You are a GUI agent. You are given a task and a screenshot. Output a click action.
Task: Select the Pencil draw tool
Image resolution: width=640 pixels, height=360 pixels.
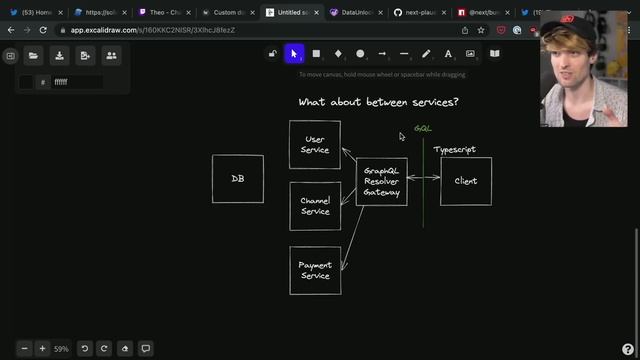426,54
